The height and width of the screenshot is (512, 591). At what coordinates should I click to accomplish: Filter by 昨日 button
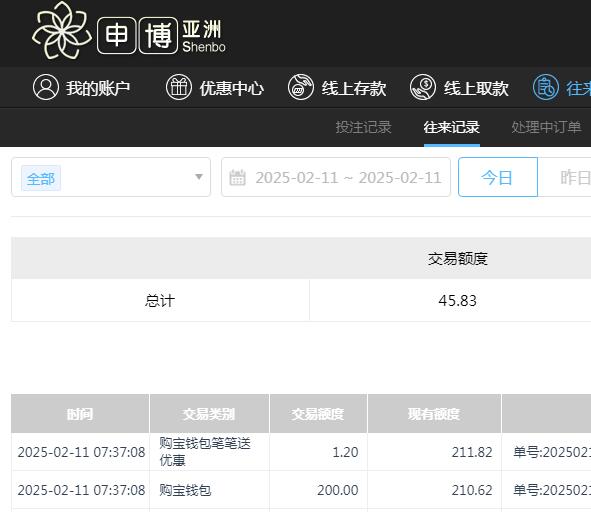tap(565, 177)
